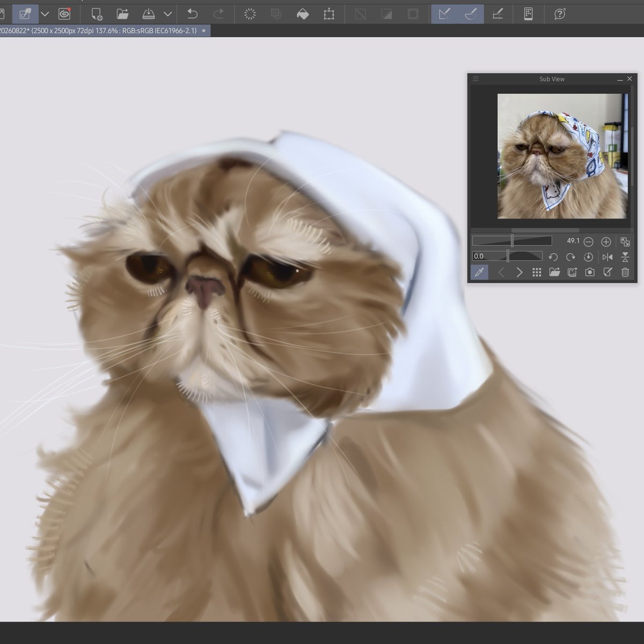This screenshot has height=644, width=644.
Task: Select the cat reference photo in Sub View
Action: coord(562,156)
